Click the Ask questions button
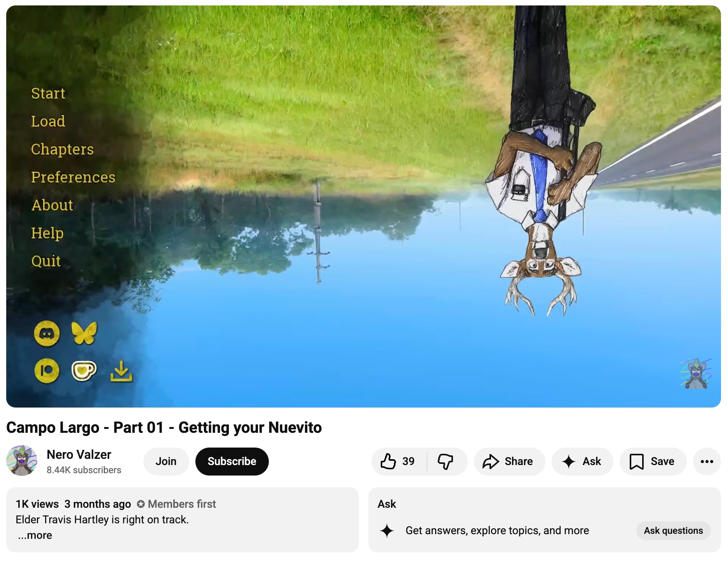Image resolution: width=728 pixels, height=561 pixels. (x=673, y=531)
